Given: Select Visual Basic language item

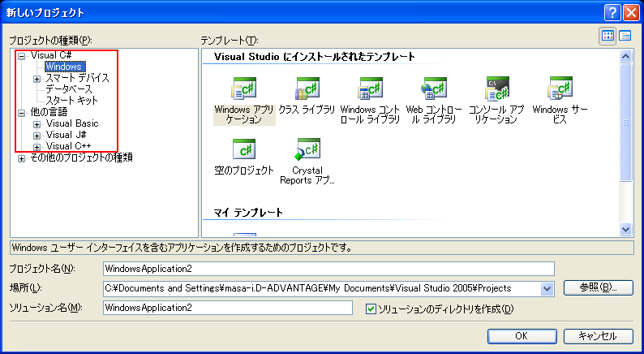Looking at the screenshot, I should pos(72,123).
